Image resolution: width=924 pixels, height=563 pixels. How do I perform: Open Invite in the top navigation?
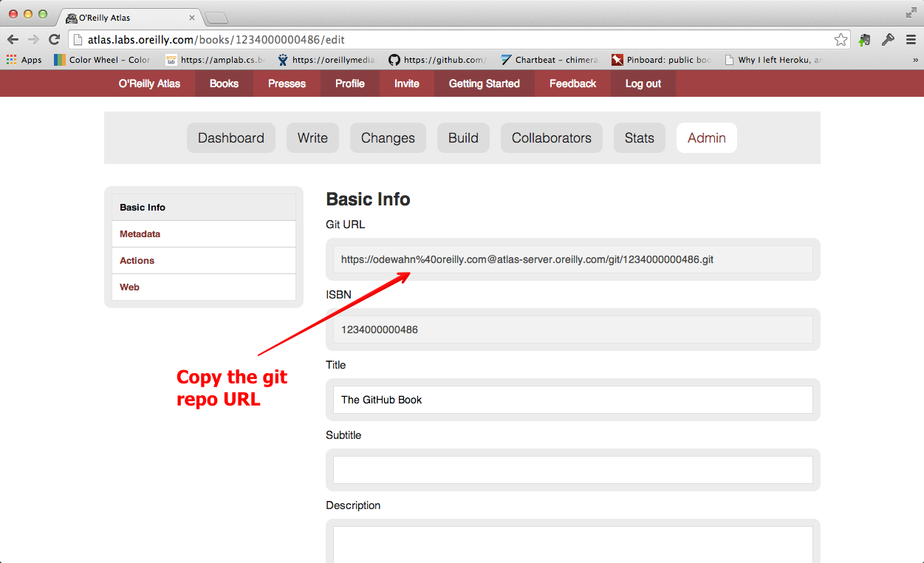407,83
